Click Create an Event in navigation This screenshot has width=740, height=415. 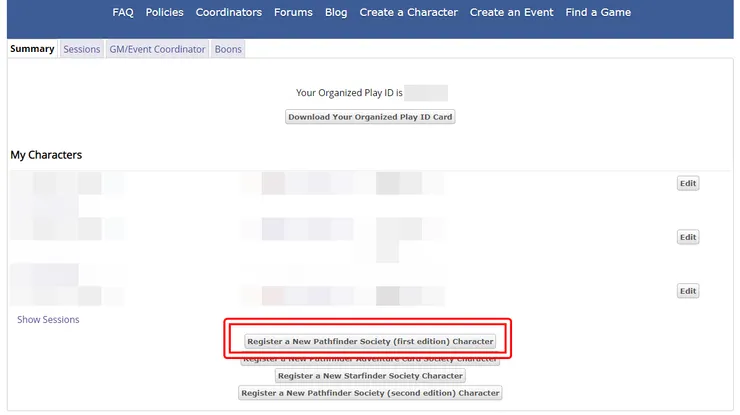point(512,13)
